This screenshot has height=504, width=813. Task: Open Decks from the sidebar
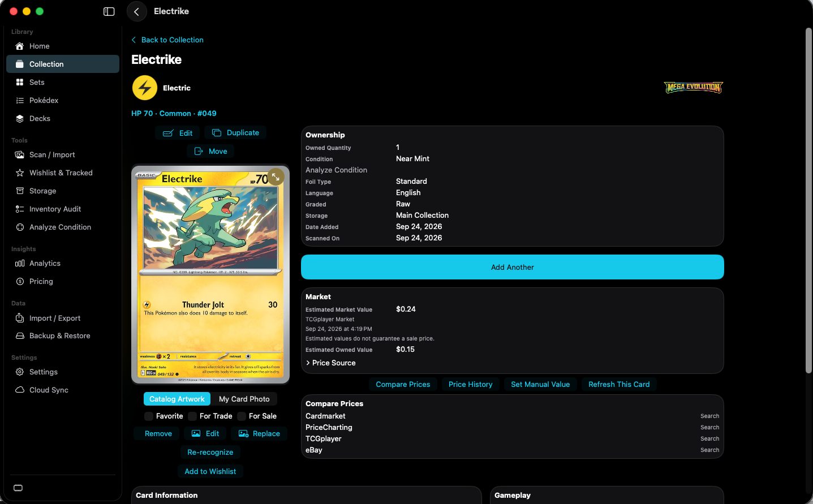pos(63,118)
